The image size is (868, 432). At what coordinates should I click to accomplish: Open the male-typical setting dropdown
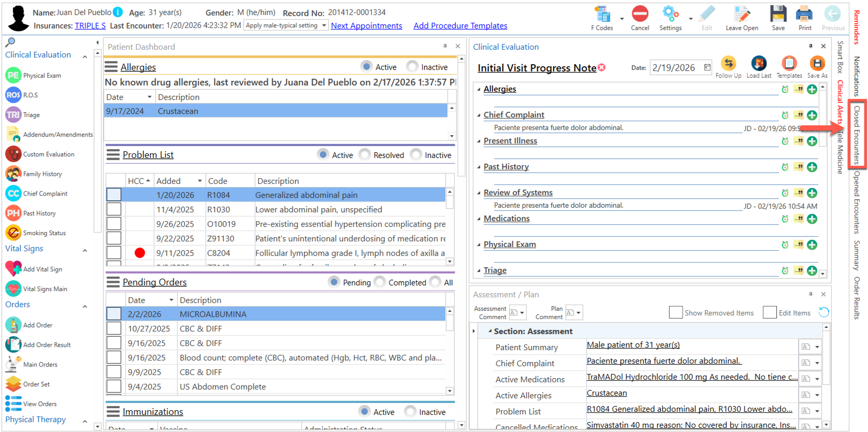pos(324,26)
